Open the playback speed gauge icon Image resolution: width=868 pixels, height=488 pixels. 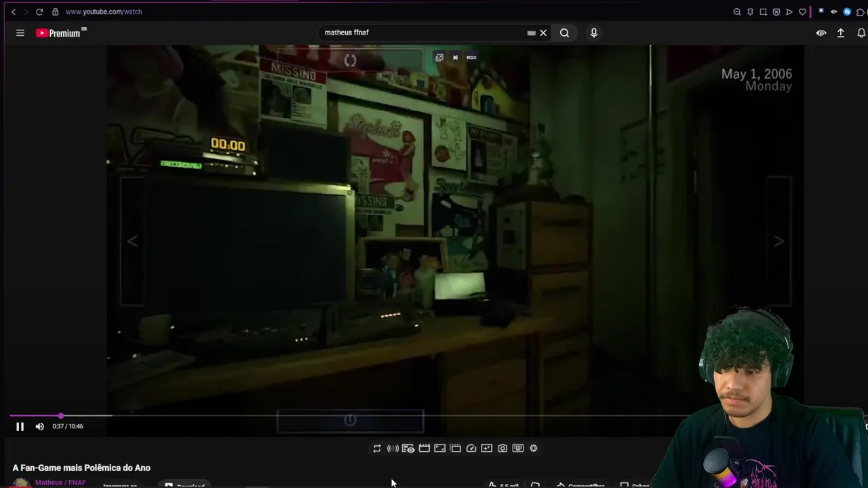[x=471, y=448]
